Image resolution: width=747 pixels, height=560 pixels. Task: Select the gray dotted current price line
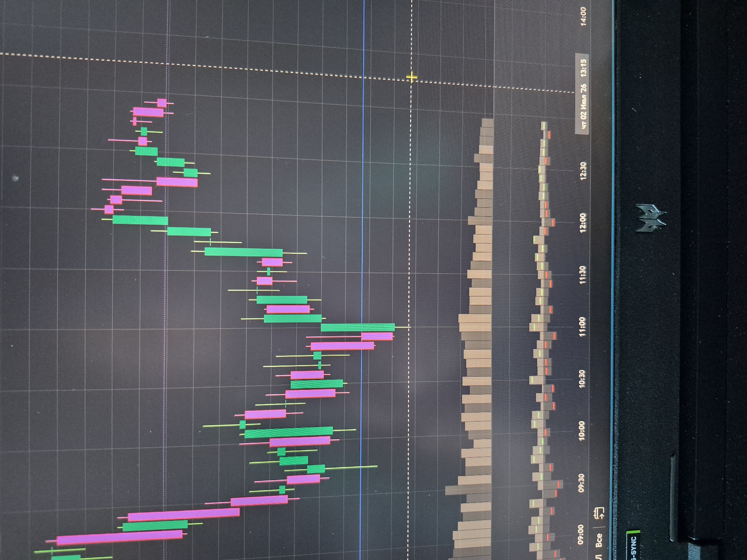click(166, 280)
